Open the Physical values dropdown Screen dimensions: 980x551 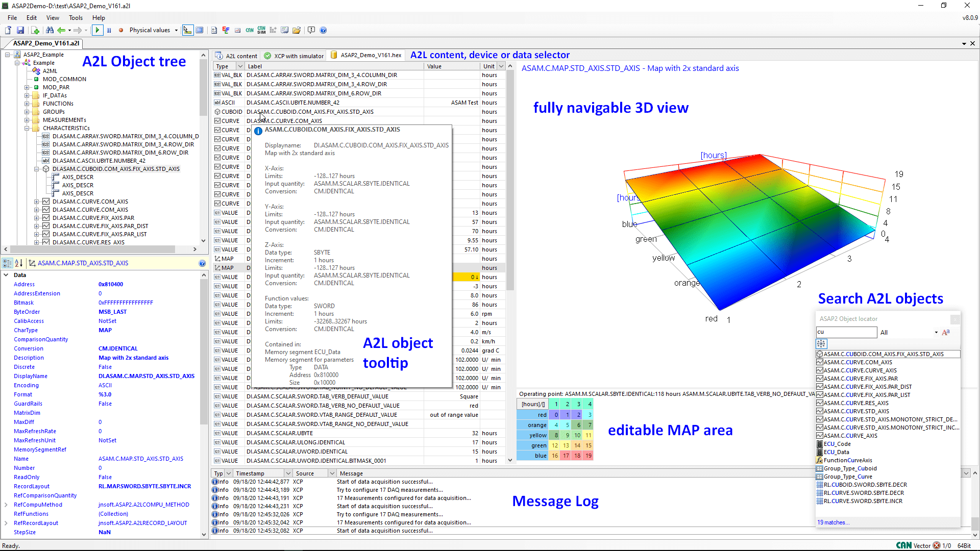[174, 30]
